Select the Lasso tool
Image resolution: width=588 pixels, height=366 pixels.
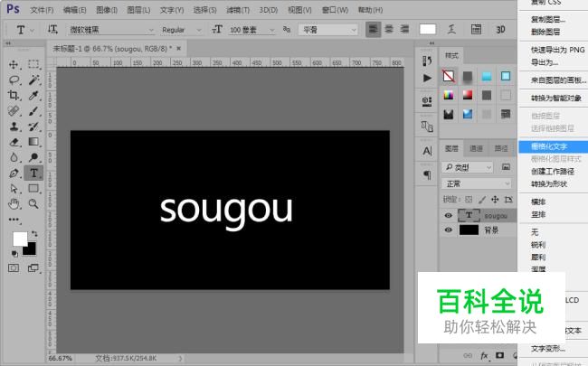[x=14, y=80]
